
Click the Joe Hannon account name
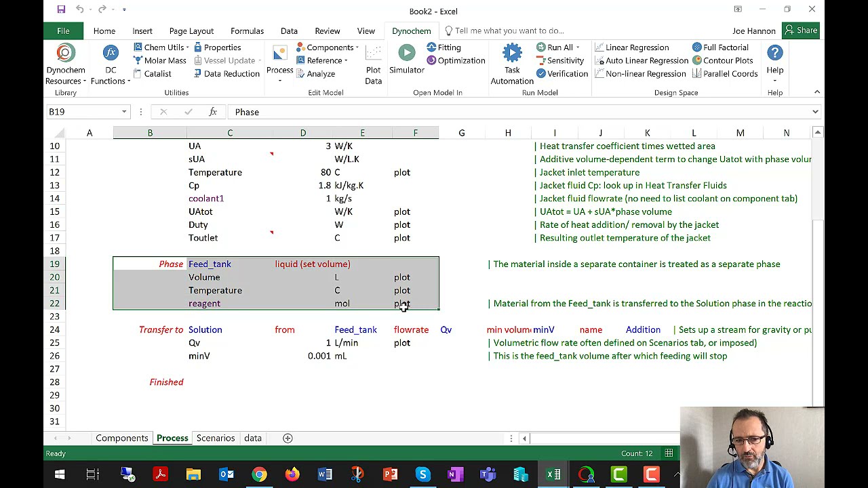tap(754, 31)
